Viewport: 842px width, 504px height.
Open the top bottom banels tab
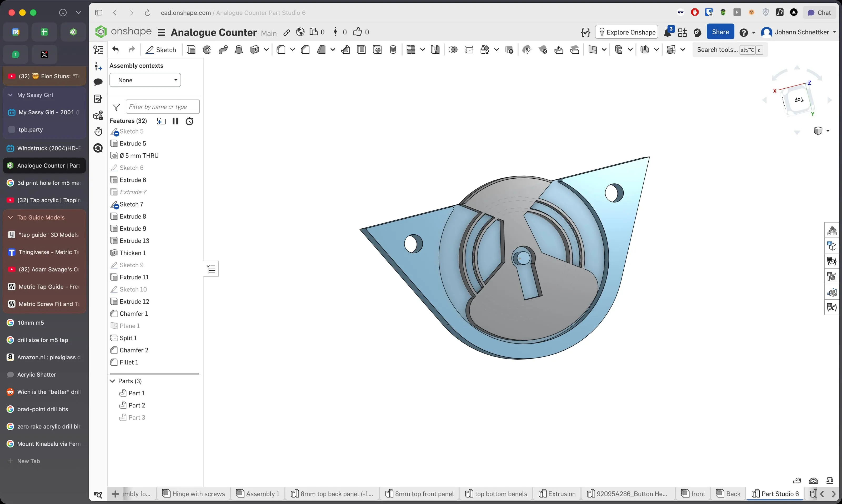pyautogui.click(x=496, y=494)
